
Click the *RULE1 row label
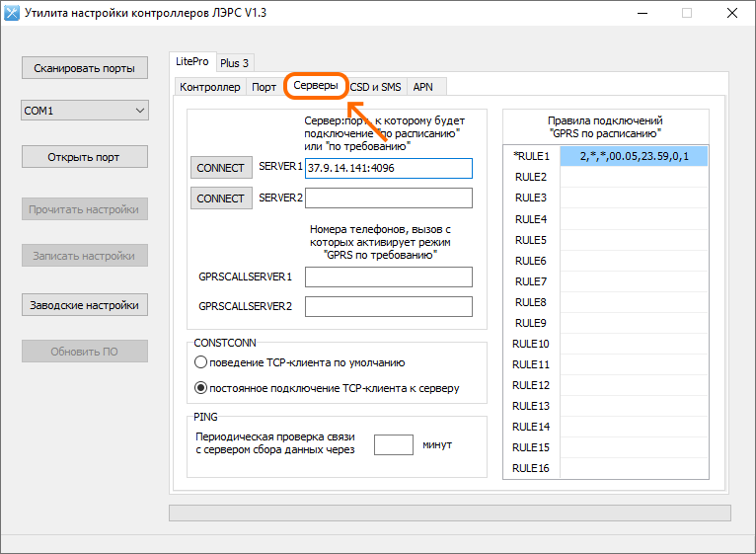[531, 156]
